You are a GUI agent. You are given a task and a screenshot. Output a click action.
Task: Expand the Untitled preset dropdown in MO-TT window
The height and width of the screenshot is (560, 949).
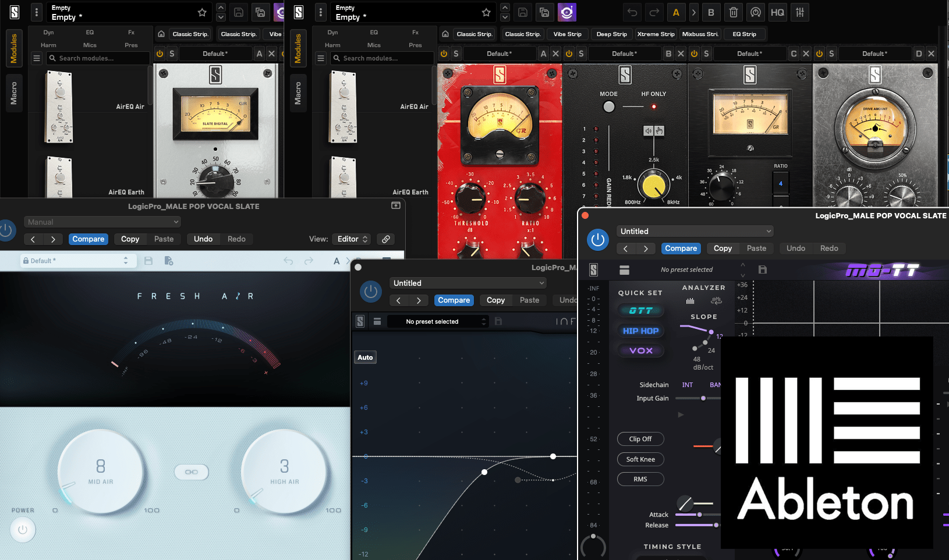click(695, 231)
